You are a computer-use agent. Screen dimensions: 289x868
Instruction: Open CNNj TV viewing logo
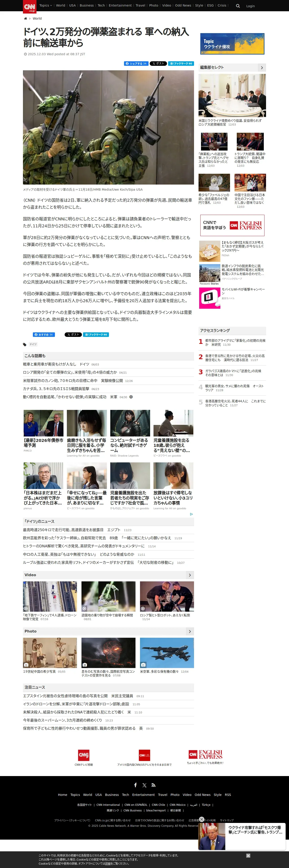[84, 755]
